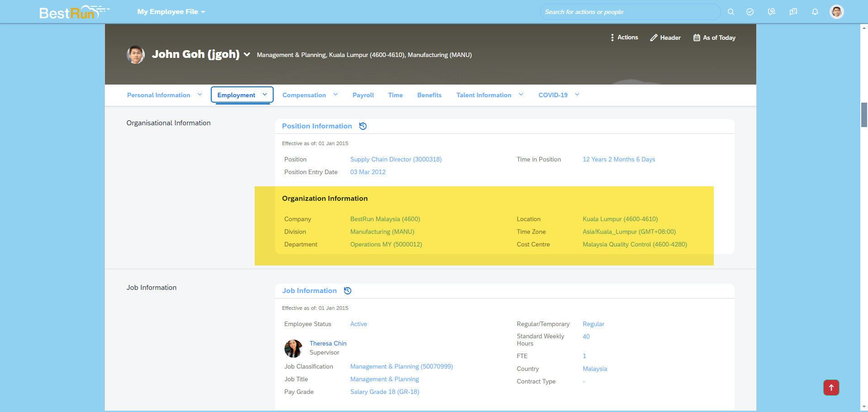Click the 03 Mar 2012 entry date
The height and width of the screenshot is (412, 868).
368,172
